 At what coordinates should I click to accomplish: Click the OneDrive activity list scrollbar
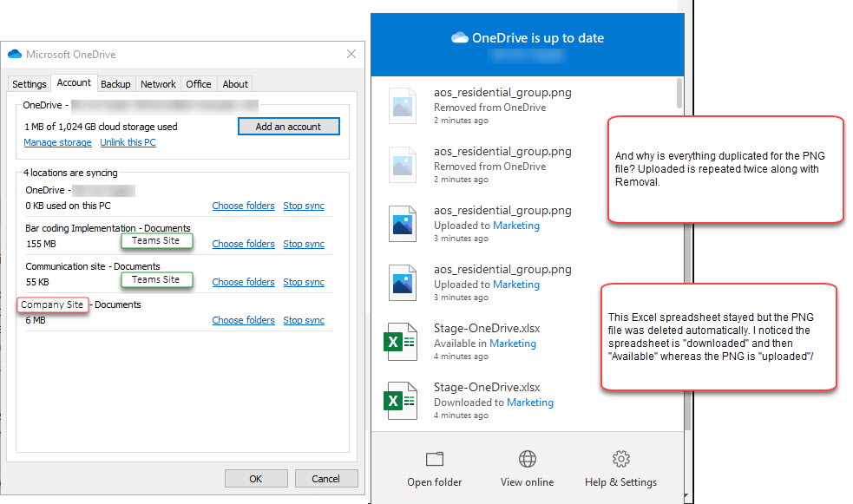pos(679,93)
